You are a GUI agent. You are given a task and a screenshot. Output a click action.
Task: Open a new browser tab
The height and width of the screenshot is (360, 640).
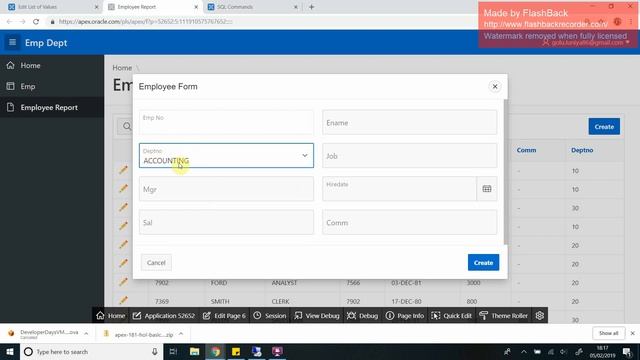(311, 7)
